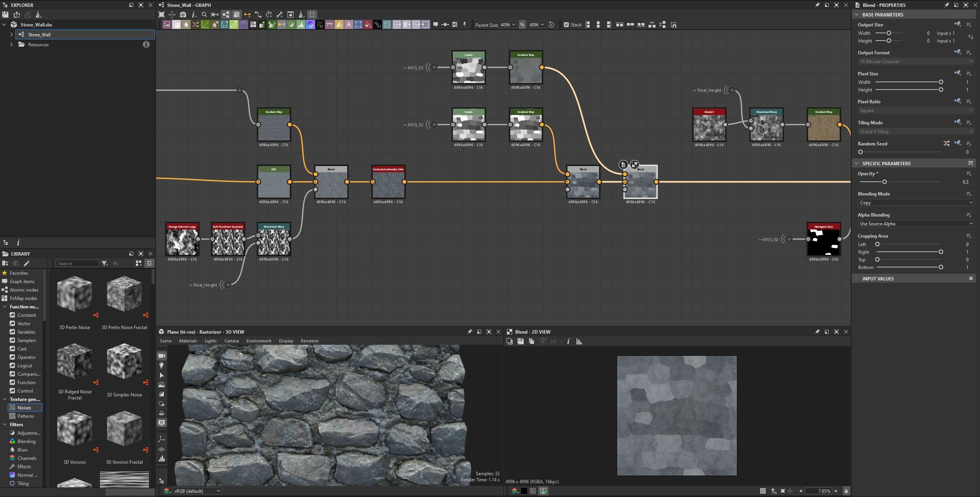Open the Renderer menu in 3D view
This screenshot has width=980, height=497.
[310, 341]
